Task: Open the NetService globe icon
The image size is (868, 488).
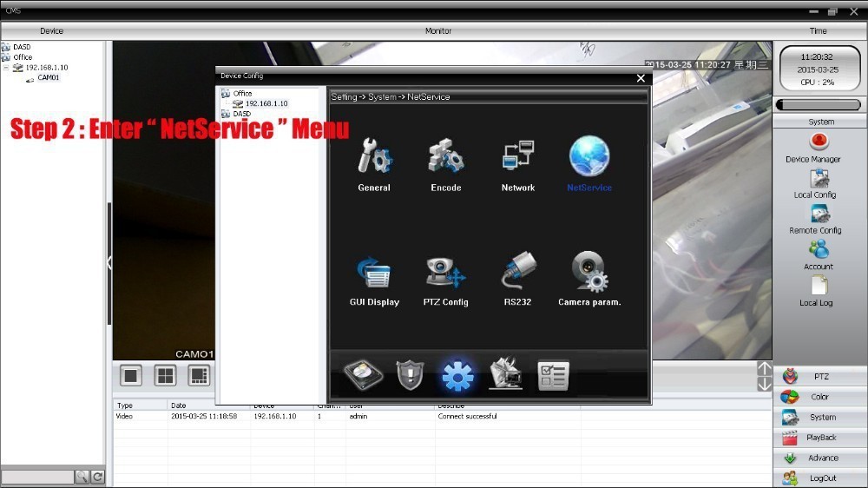Action: tap(589, 158)
